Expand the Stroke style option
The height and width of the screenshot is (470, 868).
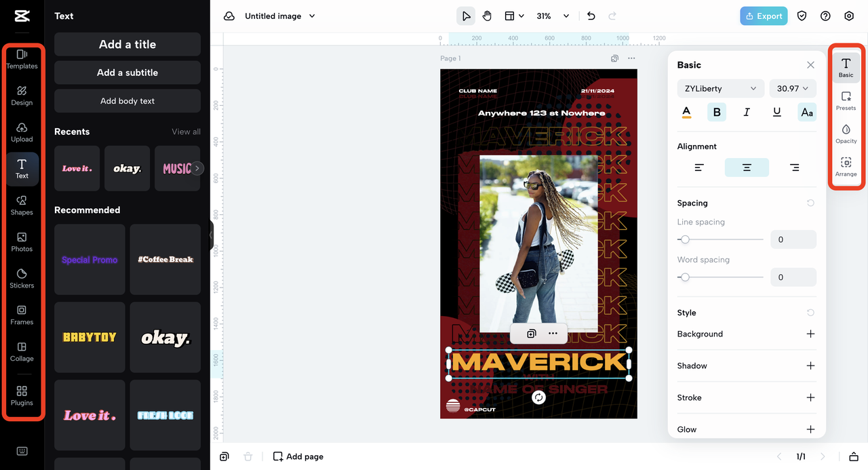click(x=810, y=397)
